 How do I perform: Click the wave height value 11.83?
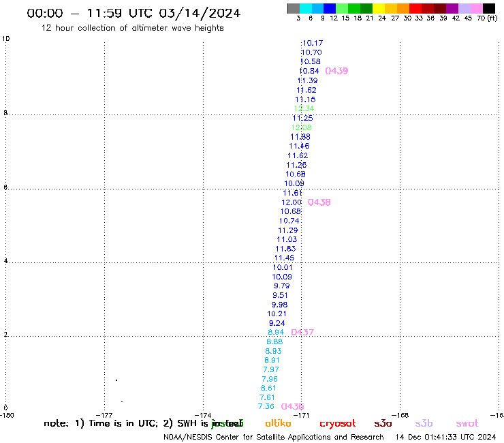(285, 249)
